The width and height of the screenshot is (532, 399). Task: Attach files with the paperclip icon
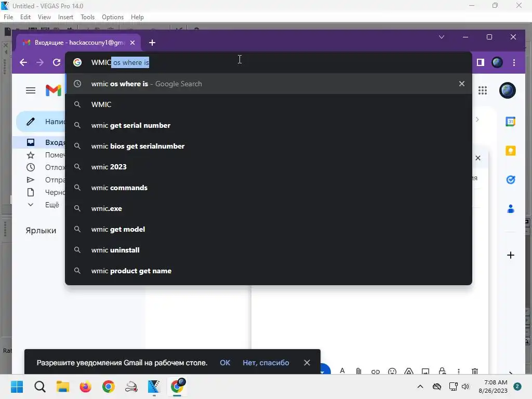(x=358, y=371)
